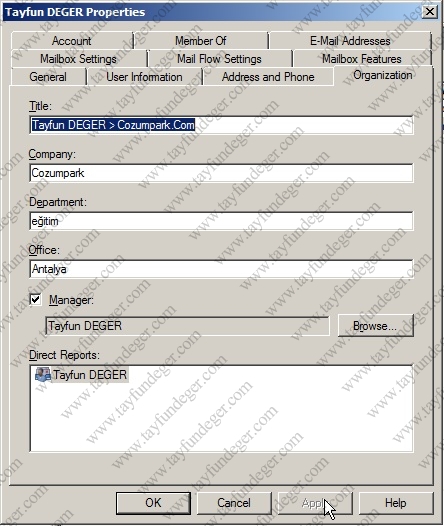The width and height of the screenshot is (444, 526).
Task: Open Help for this dialog
Action: (x=396, y=503)
